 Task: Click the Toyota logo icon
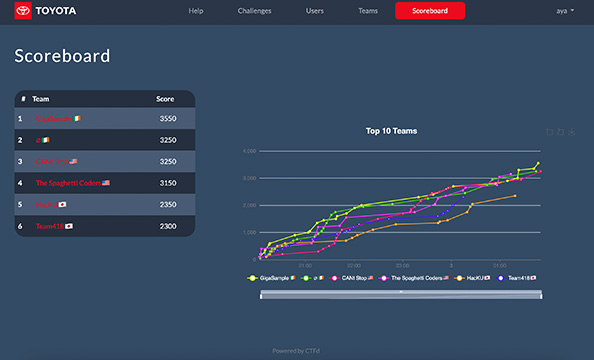[x=23, y=11]
